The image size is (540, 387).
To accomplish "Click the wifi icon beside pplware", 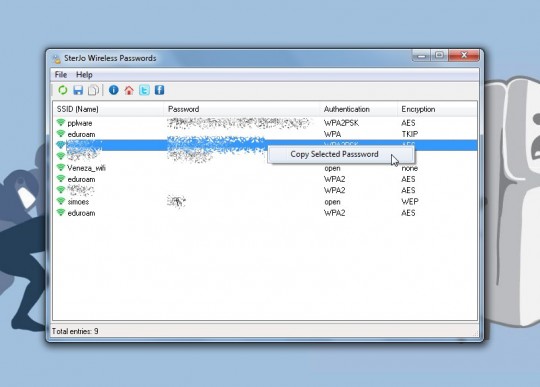I will coord(61,123).
